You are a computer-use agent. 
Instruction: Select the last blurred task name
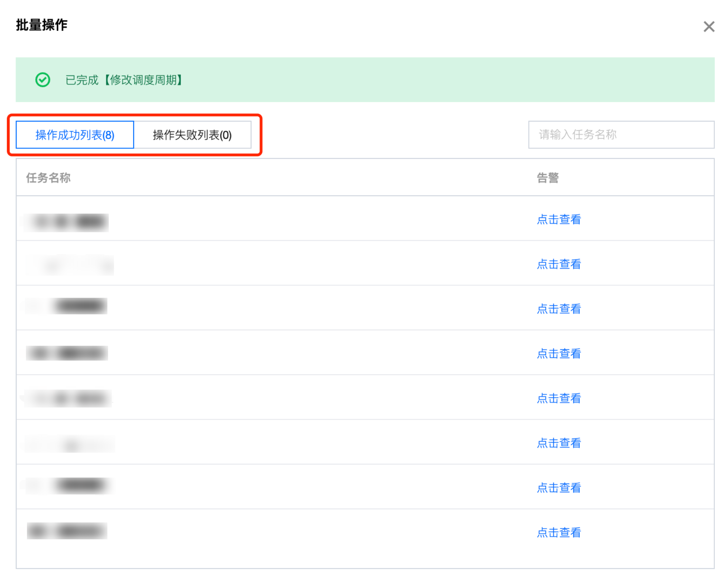tap(67, 531)
